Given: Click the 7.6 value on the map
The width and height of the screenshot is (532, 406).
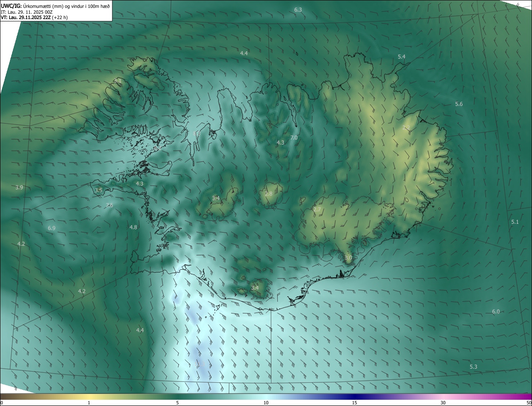Looking at the screenshot, I should click(110, 205).
